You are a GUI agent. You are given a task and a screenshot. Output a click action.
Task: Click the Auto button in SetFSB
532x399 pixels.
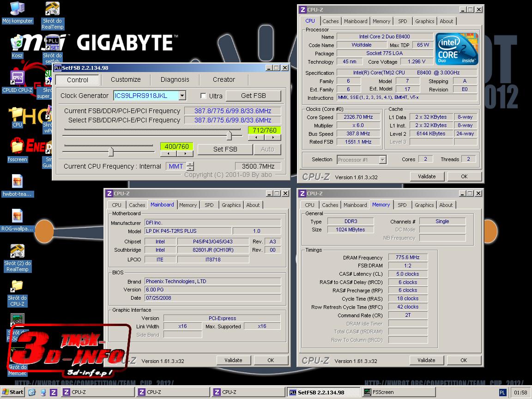coord(267,149)
